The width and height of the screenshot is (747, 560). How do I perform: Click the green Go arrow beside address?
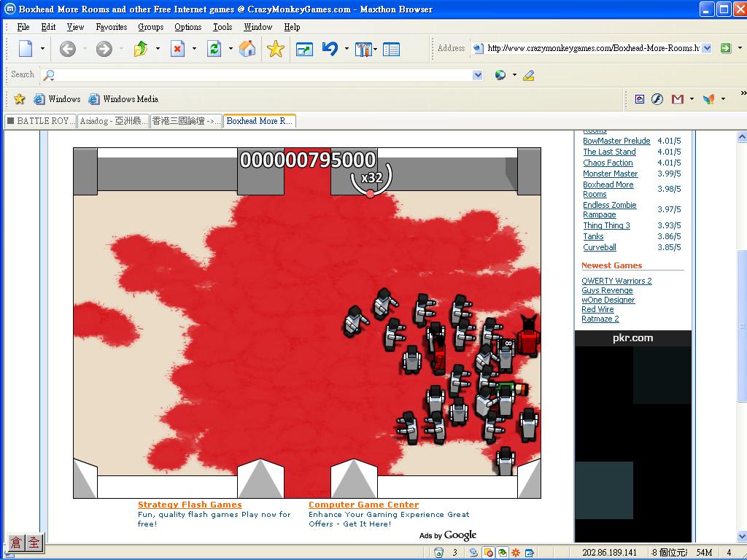pos(726,47)
